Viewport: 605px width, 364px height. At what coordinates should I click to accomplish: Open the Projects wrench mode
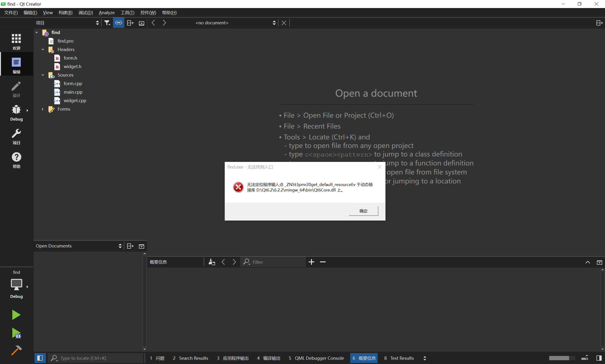[x=16, y=137]
